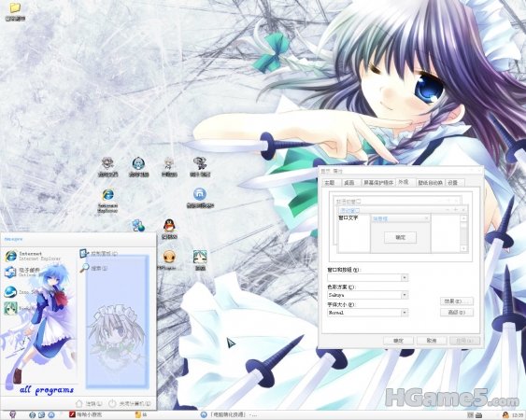Screen dimensions: 526x420
Task: Click the OK button at dialog bottom
Action: click(398, 341)
